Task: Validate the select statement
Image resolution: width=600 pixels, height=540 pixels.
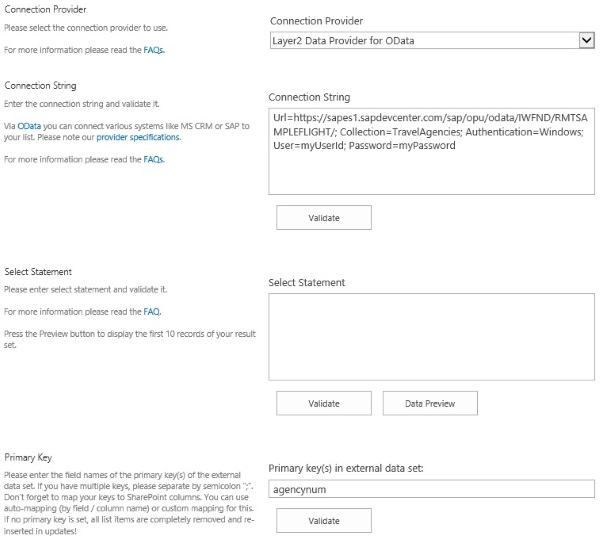Action: tap(324, 403)
